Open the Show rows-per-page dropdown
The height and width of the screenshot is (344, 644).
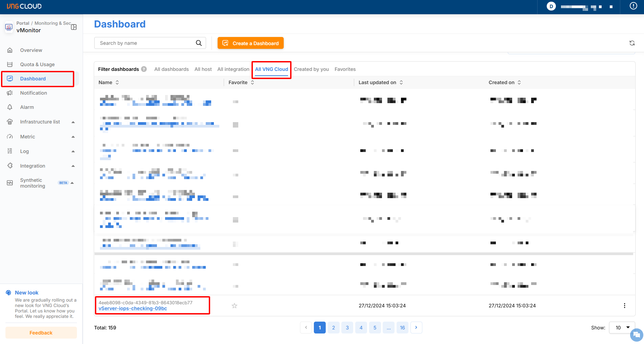click(x=622, y=328)
